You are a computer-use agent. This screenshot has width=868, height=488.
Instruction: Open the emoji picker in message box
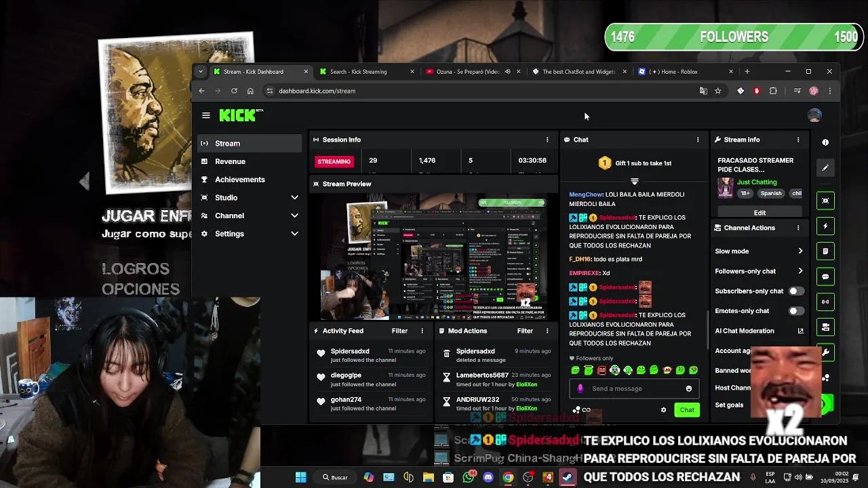pos(689,388)
